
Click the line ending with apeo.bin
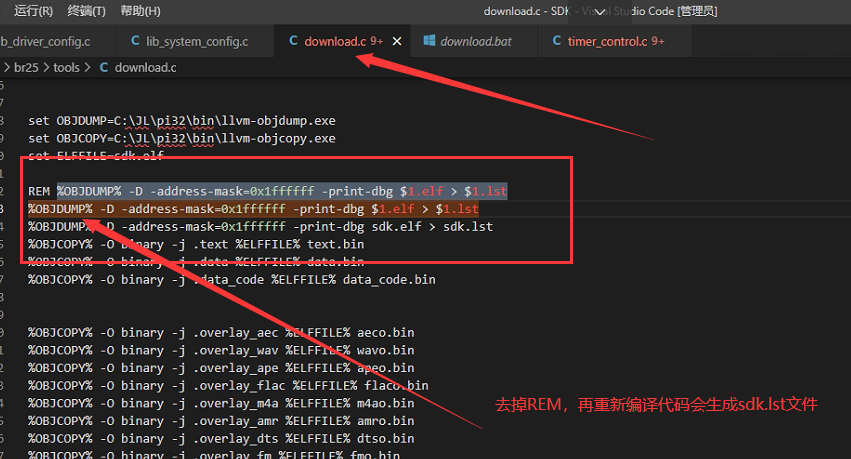(x=221, y=368)
